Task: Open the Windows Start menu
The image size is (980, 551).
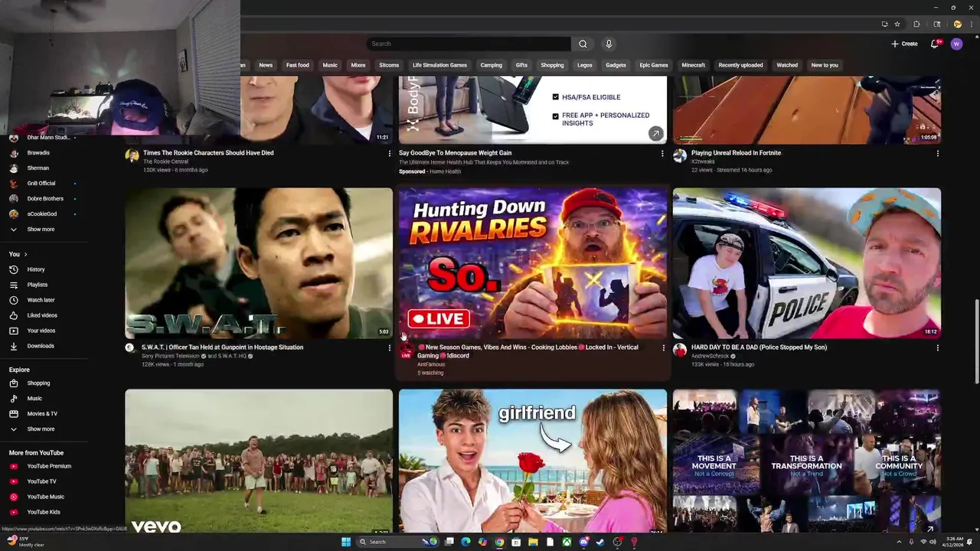Action: coord(346,542)
